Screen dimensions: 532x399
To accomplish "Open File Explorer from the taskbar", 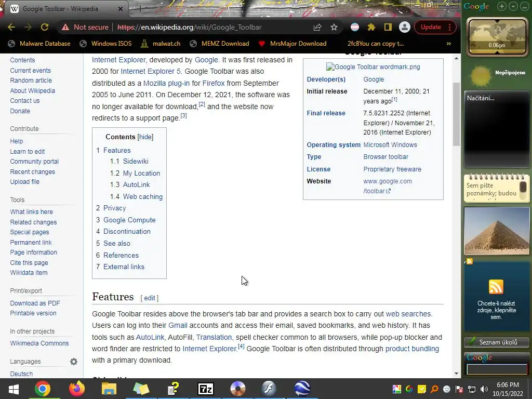I will [109, 389].
